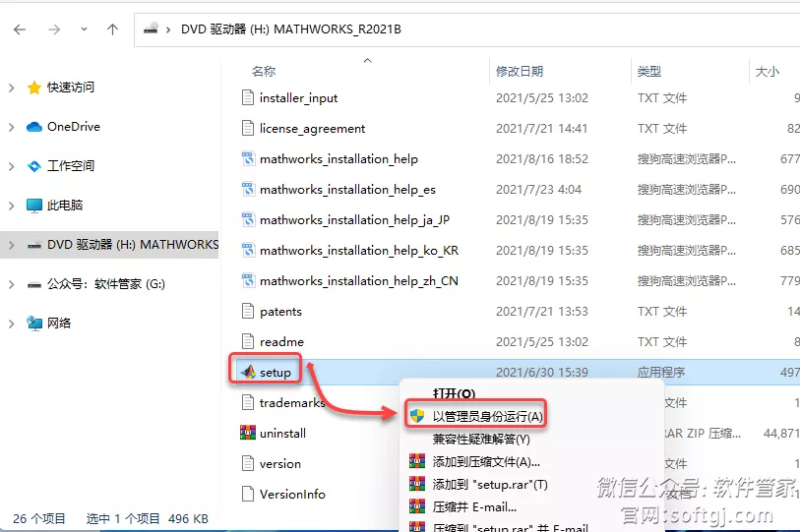
Task: Go forward with the right arrow button
Action: pos(54,30)
